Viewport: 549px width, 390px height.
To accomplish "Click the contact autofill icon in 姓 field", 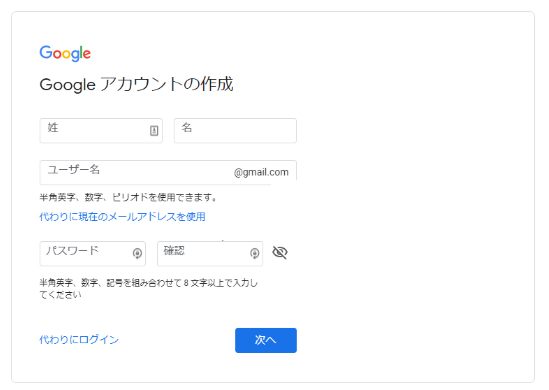I will [x=154, y=131].
